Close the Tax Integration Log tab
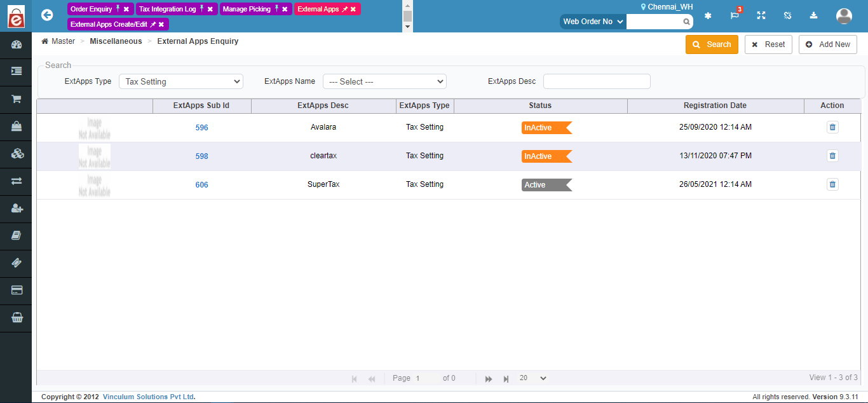The image size is (868, 403). click(x=210, y=10)
